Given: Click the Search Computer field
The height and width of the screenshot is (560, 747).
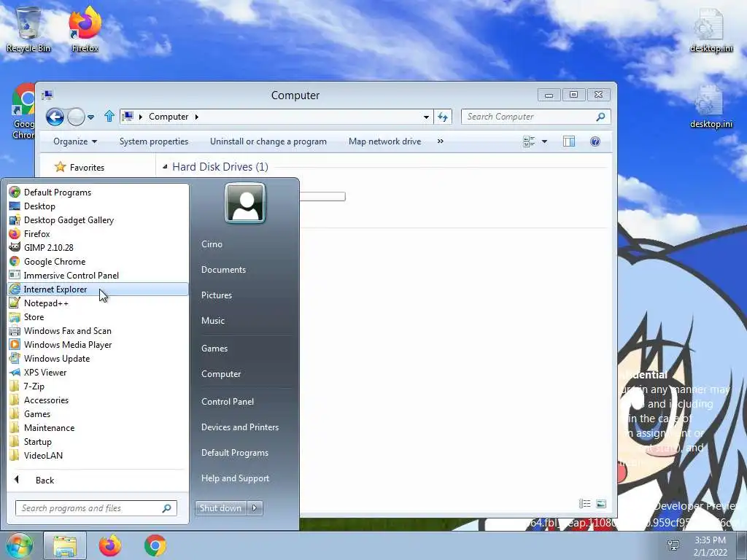Looking at the screenshot, I should (x=535, y=117).
